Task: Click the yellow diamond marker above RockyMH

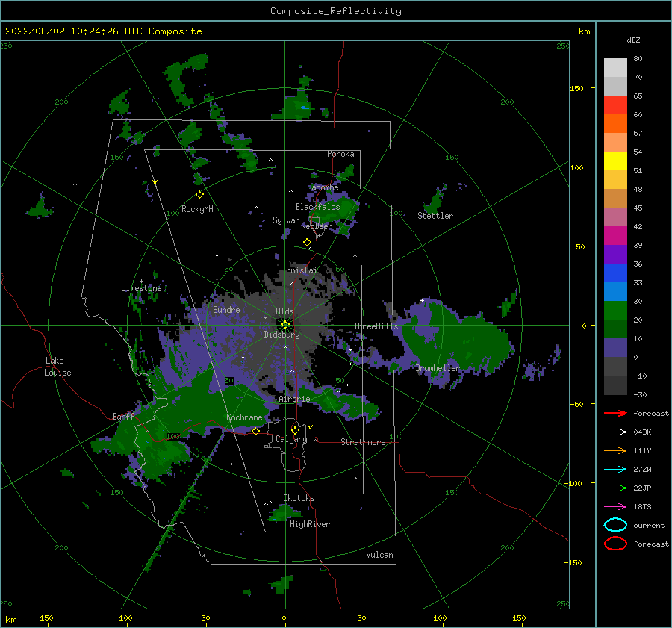Action: (x=199, y=195)
